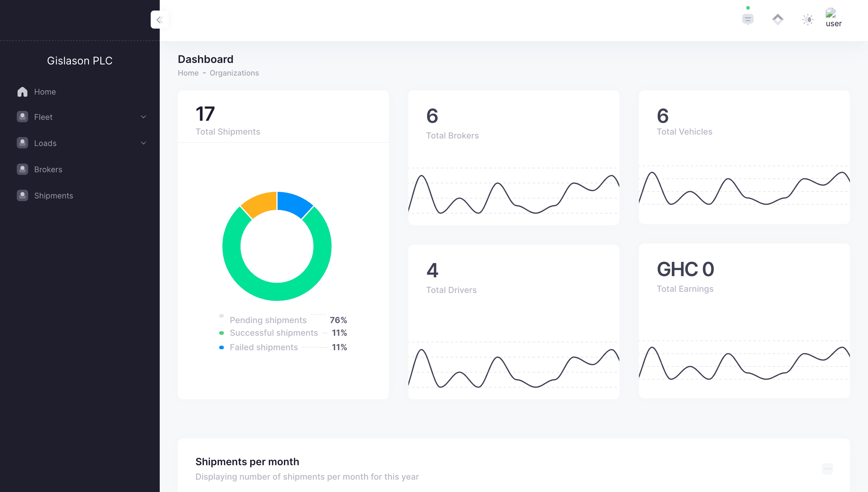Click the 'Successful shipments' legend label
This screenshot has height=492, width=868.
tap(274, 333)
